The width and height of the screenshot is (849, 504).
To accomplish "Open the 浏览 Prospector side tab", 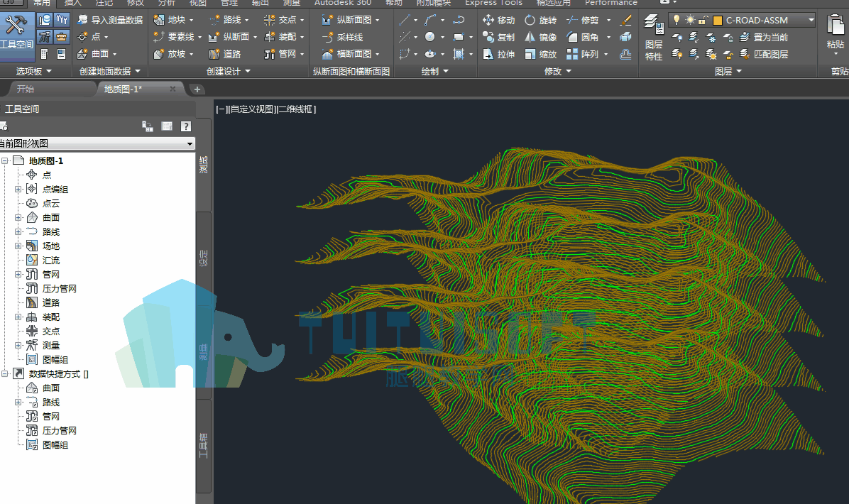I will pyautogui.click(x=204, y=165).
